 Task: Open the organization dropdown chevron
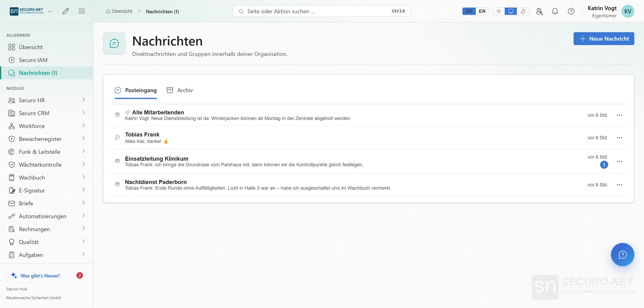point(50,11)
